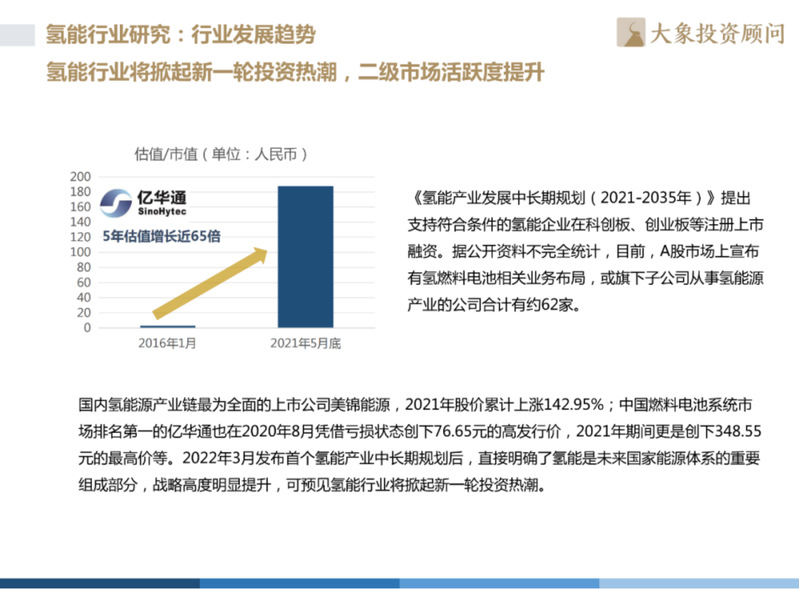The width and height of the screenshot is (799, 589).
Task: Click the 2021年5月底 axis label
Action: 305,344
